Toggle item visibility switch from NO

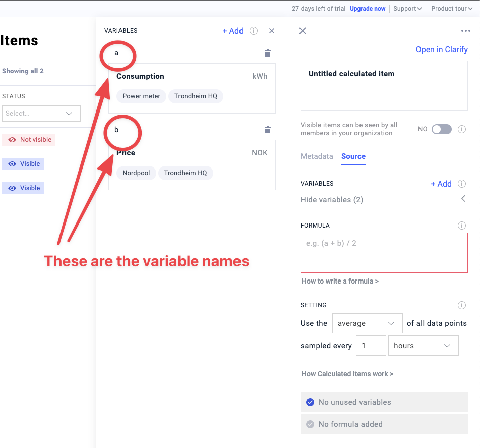441,129
